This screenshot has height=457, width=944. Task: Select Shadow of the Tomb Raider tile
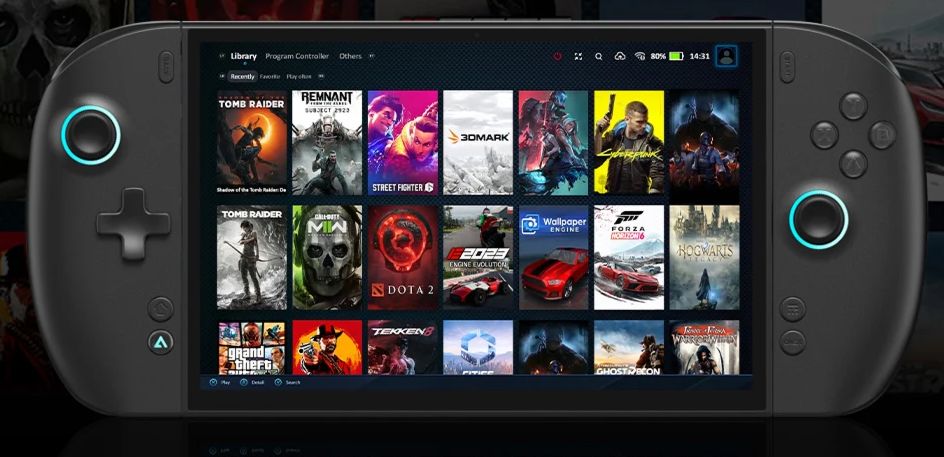252,143
